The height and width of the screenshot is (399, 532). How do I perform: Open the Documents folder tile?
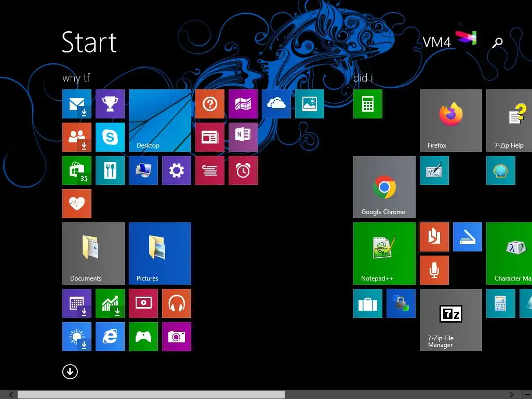[94, 254]
